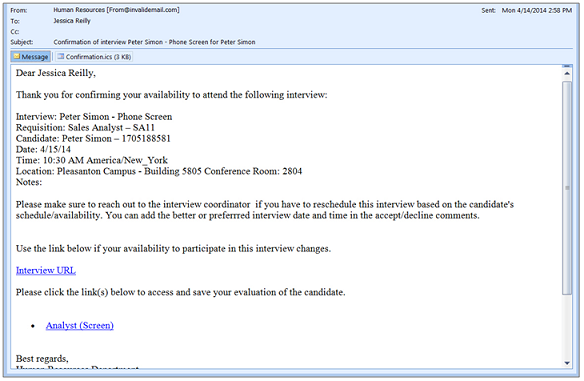Click the line 'Interview: Peter Simon - Phone Screen'
This screenshot has width=584, height=381.
click(94, 117)
